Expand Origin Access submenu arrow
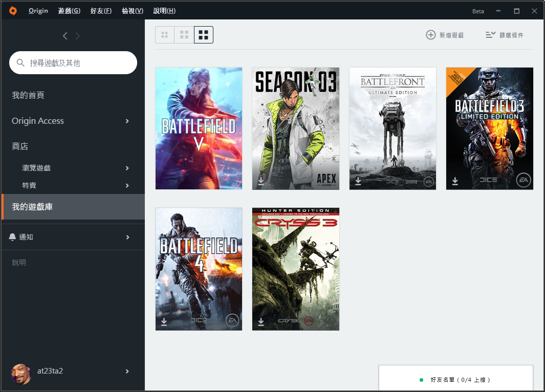 click(127, 121)
